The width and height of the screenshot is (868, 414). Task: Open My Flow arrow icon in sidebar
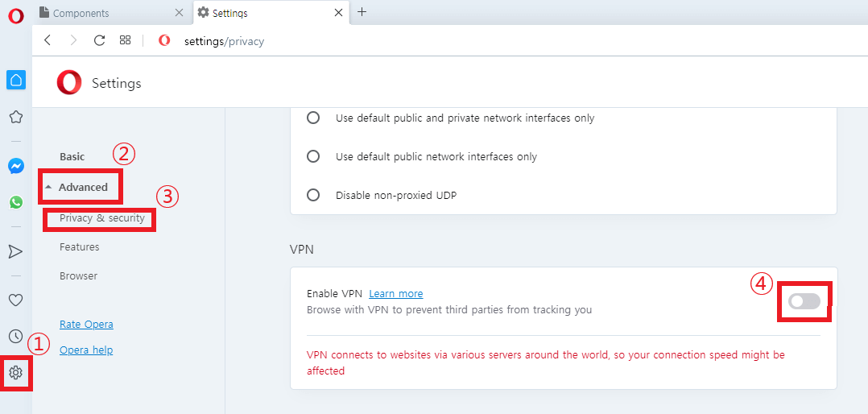coord(16,252)
